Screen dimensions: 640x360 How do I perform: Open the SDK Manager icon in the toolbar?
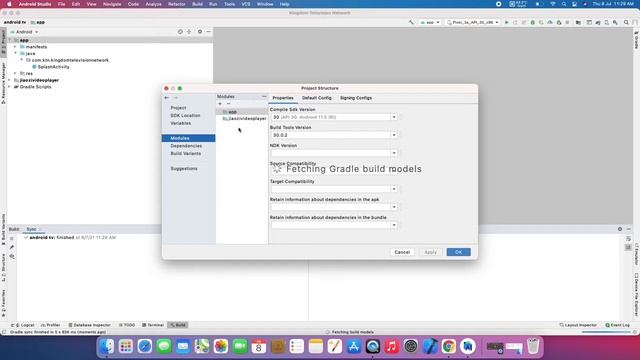pyautogui.click(x=616, y=22)
